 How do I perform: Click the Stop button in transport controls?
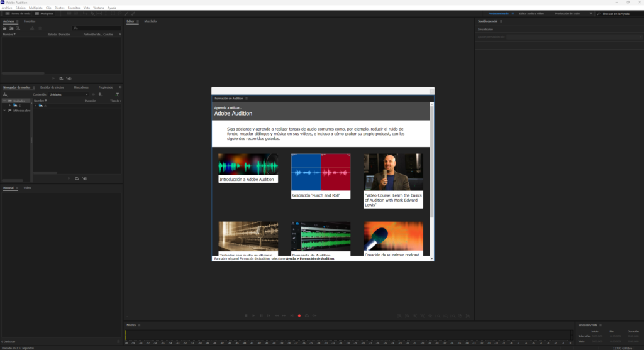click(246, 315)
